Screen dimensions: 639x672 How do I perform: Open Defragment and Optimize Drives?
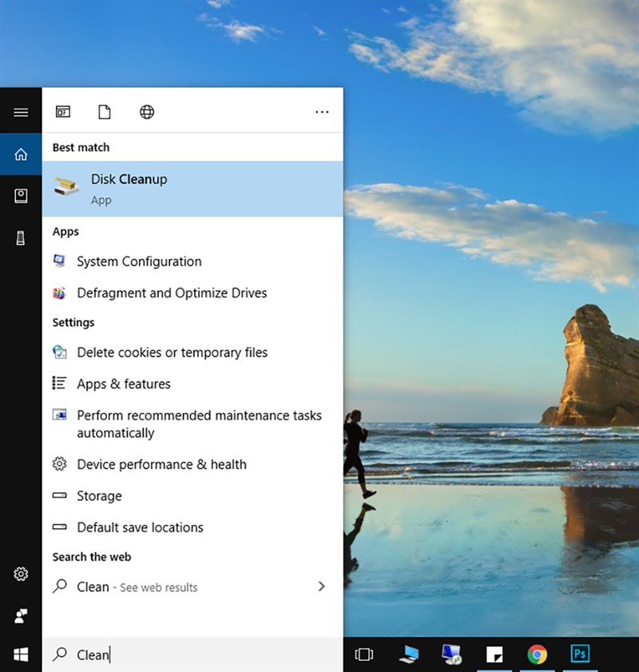pyautogui.click(x=192, y=293)
